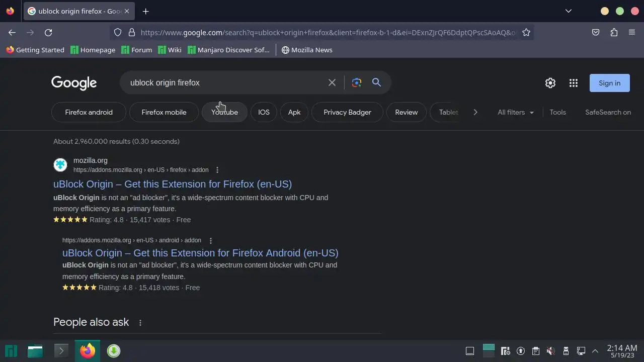Open the People also ask options menu
Viewport: 644px width, 362px height.
pos(140,322)
